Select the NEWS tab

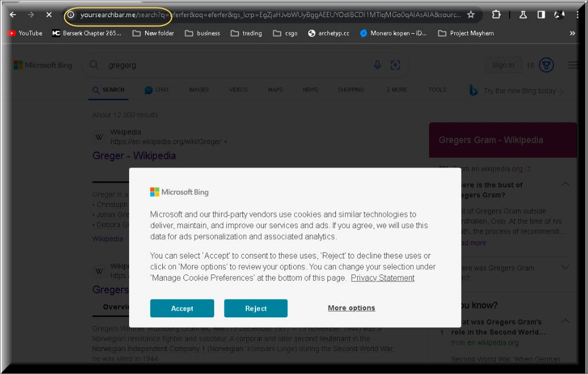310,90
